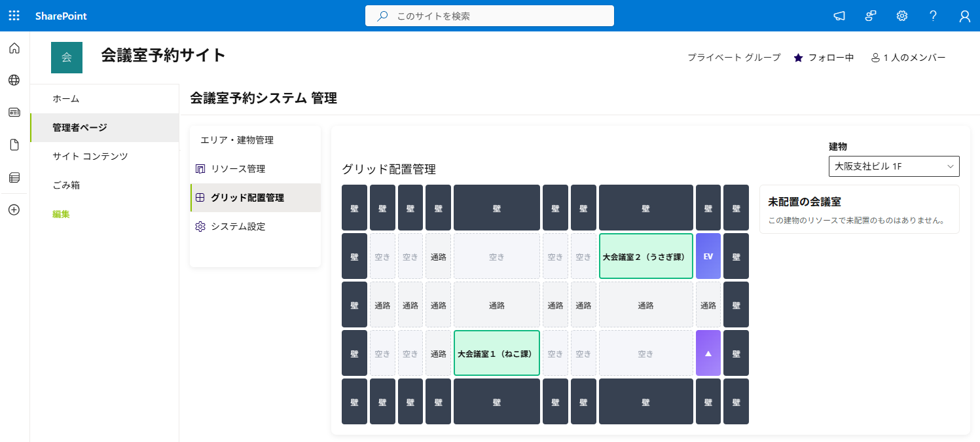The height and width of the screenshot is (442, 980).
Task: Click the グリッド配置管理 section heading
Action: 389,169
